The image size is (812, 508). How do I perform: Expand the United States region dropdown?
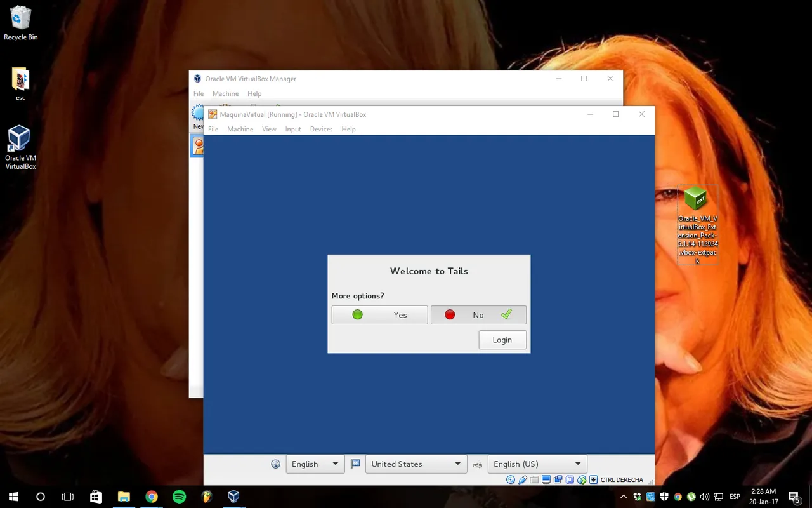point(416,464)
